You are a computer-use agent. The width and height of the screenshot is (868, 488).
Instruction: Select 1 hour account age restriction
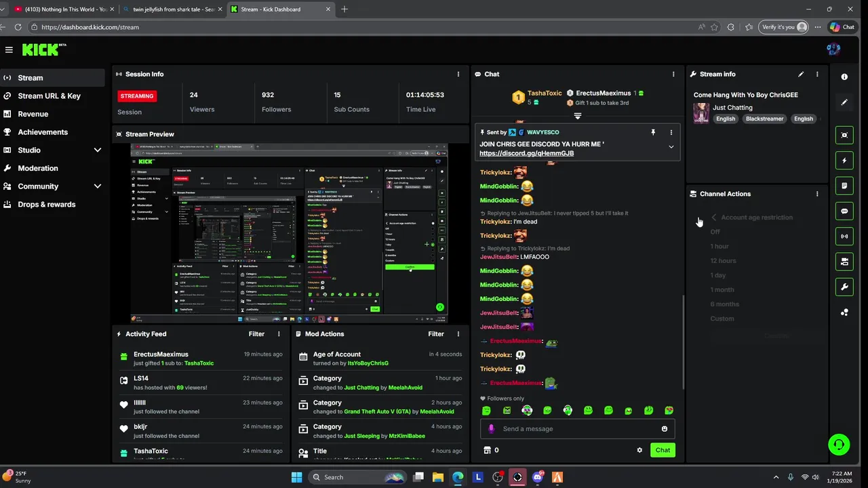pos(719,246)
